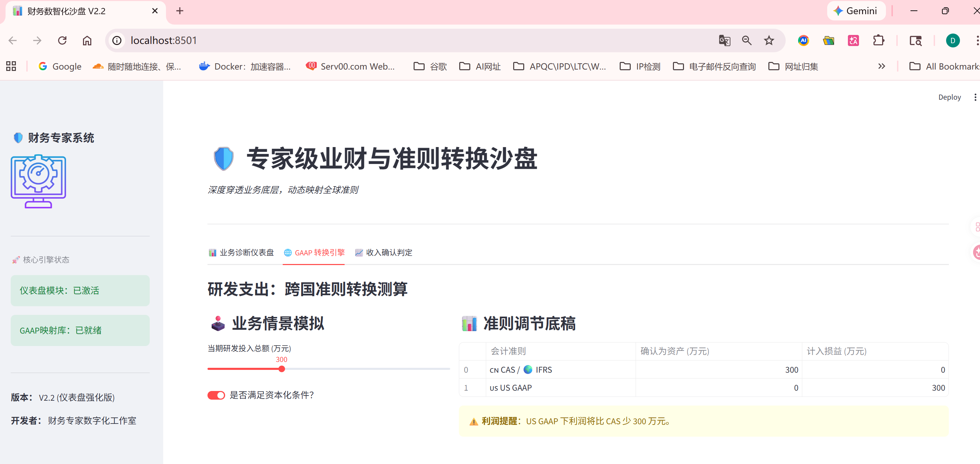Expand hidden bookmarks with the double chevron
Image resolution: width=980 pixels, height=464 pixels.
(881, 66)
